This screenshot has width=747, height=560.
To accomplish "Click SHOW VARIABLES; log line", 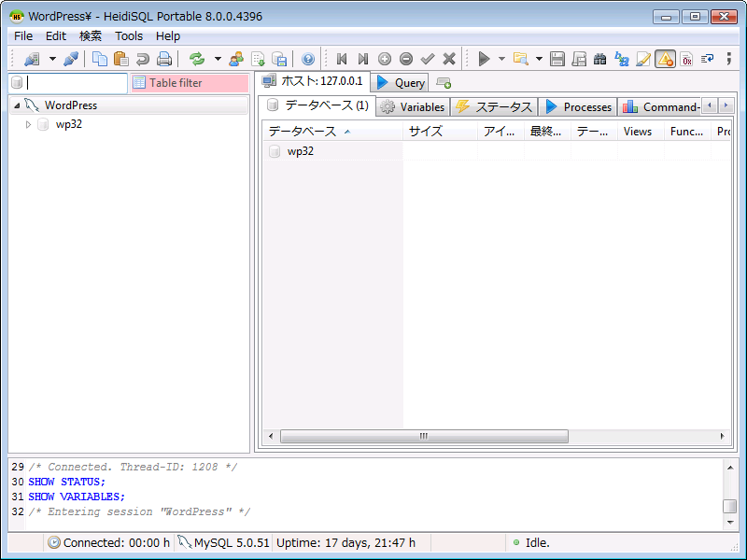I will (77, 497).
